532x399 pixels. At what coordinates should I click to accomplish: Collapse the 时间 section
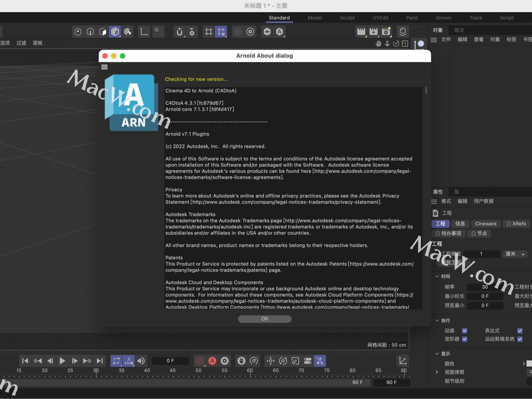tap(437, 276)
